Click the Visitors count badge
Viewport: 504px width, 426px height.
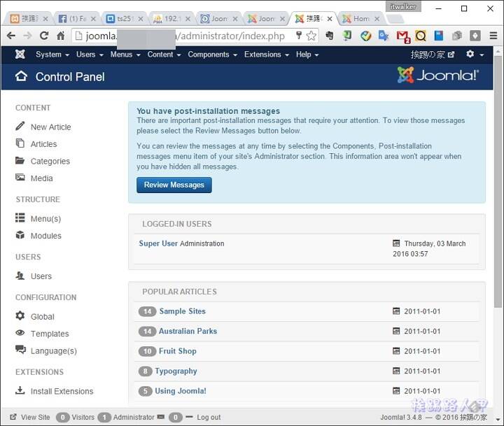63,417
